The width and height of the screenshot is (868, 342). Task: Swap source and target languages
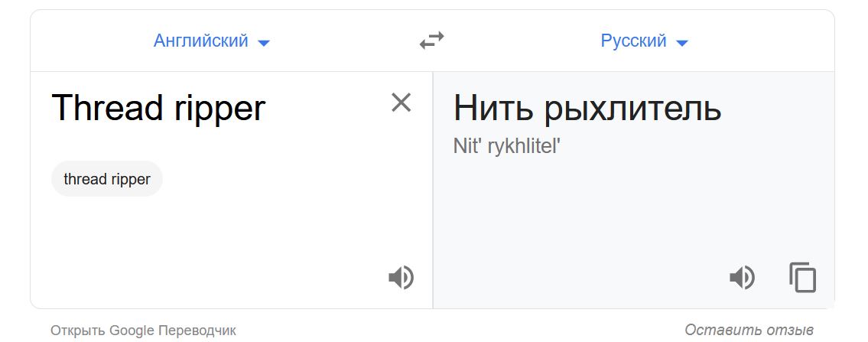(x=432, y=41)
